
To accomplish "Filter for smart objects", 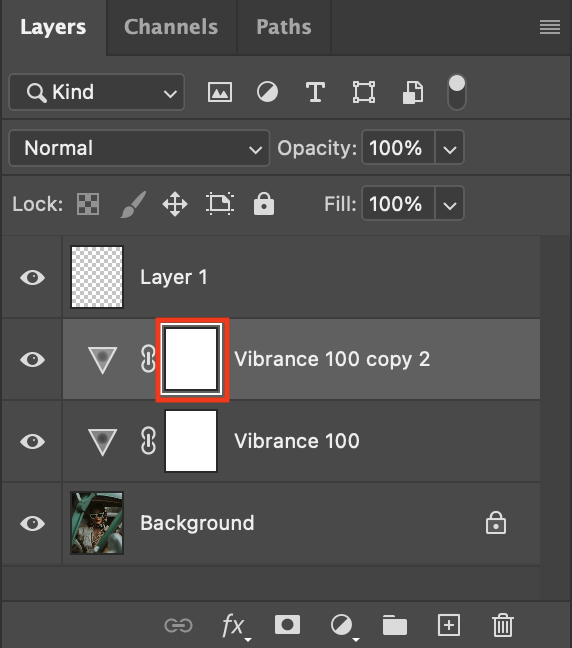I will pos(412,92).
